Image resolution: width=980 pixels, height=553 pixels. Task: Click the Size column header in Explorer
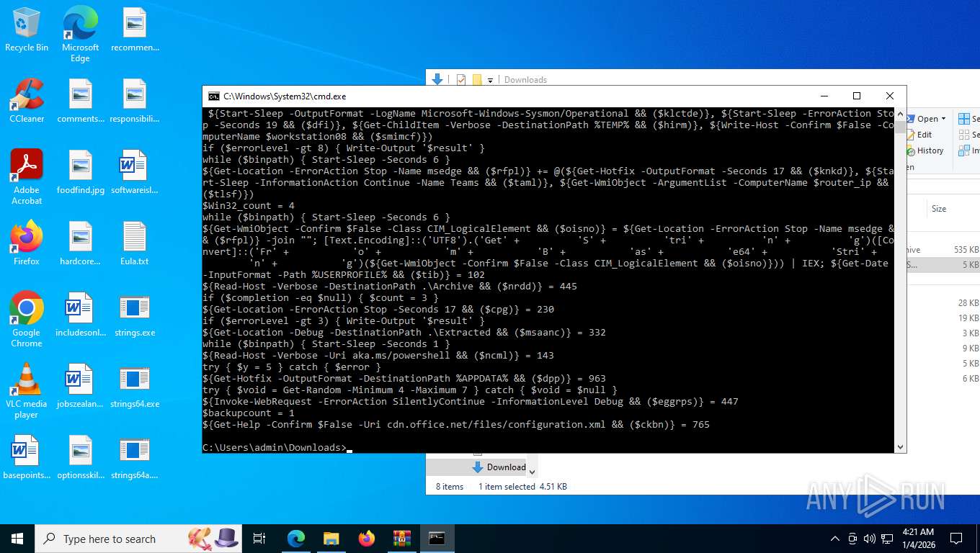pyautogui.click(x=939, y=208)
